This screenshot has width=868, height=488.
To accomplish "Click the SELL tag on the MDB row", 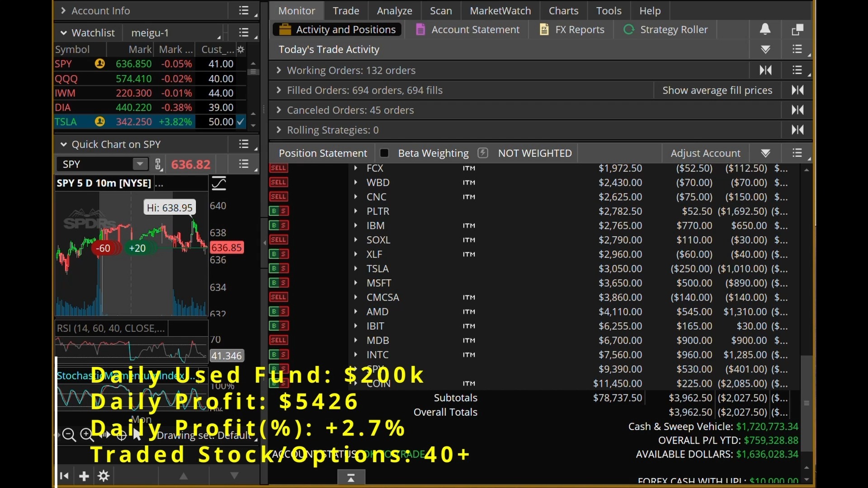I will (278, 340).
